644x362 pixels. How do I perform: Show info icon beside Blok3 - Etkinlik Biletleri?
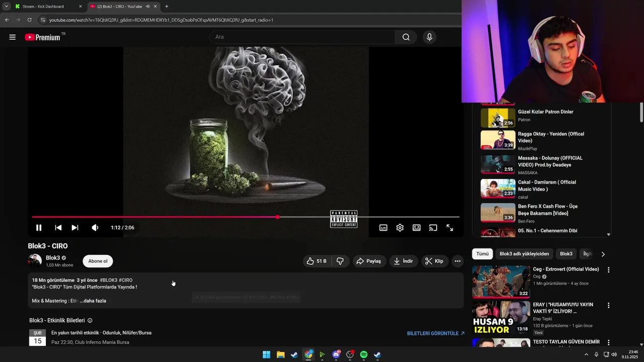[90, 320]
